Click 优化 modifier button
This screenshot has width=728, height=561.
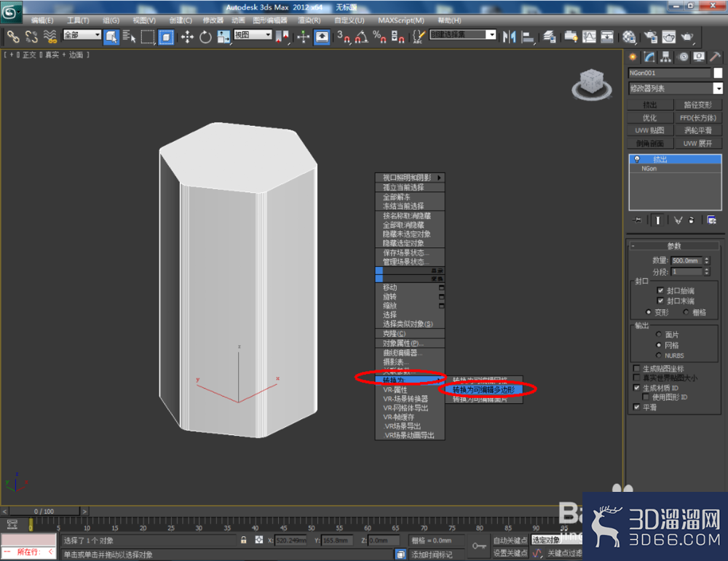pos(650,118)
